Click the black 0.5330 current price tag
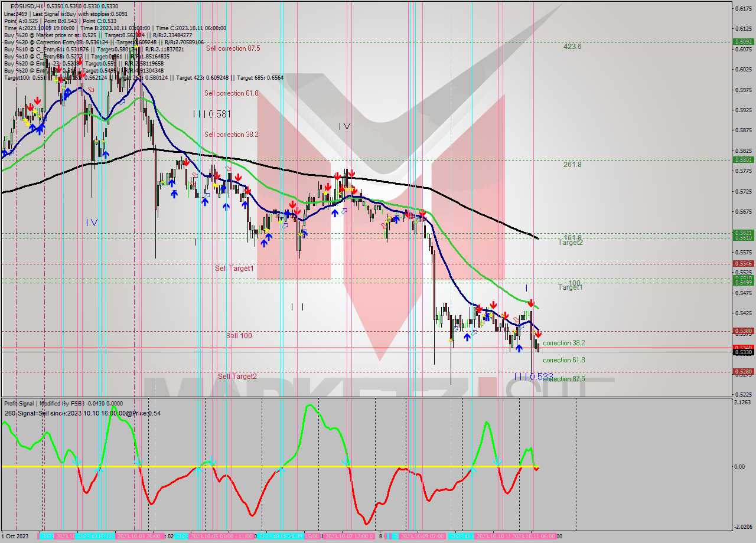This screenshot has width=756, height=543. 742,352
